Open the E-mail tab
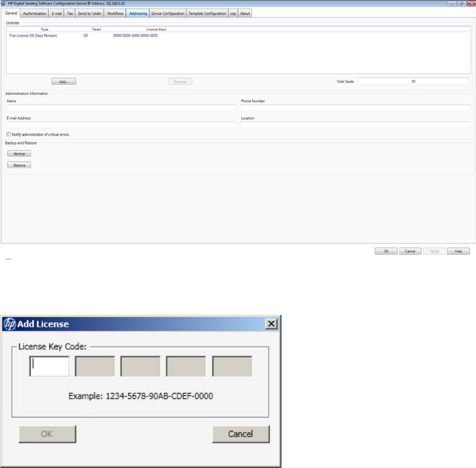 tap(56, 13)
